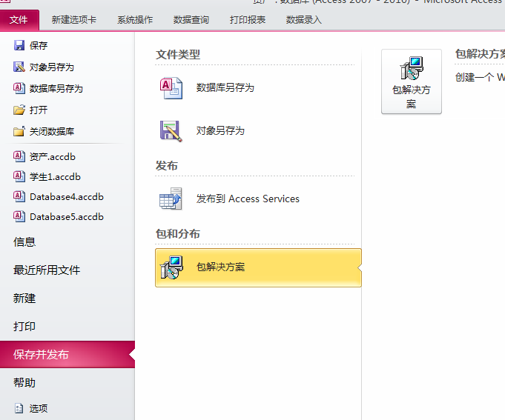Click the Save floppy disk icon
505x420 pixels.
click(19, 45)
